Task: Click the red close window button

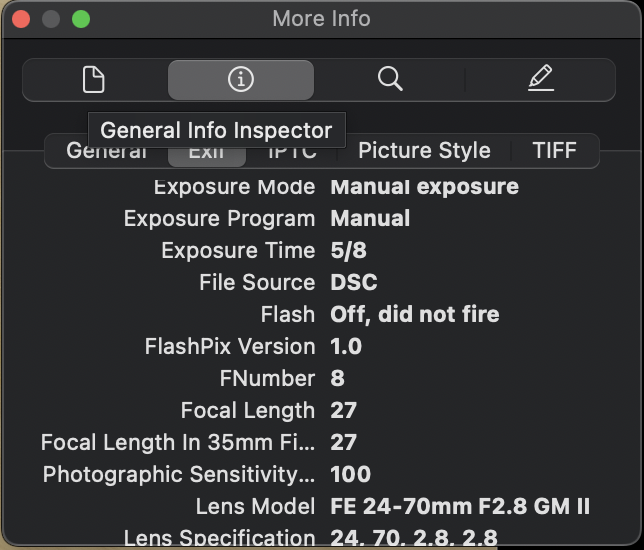Action: tap(21, 19)
